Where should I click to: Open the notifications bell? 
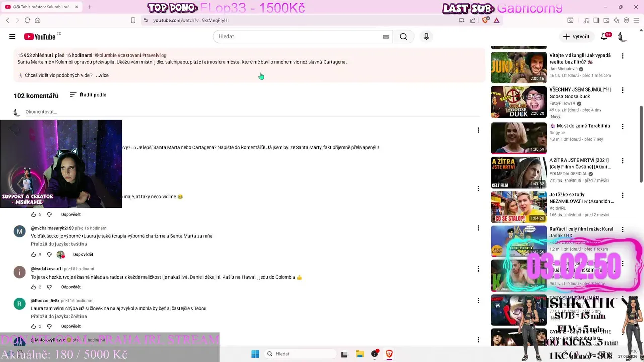(605, 37)
